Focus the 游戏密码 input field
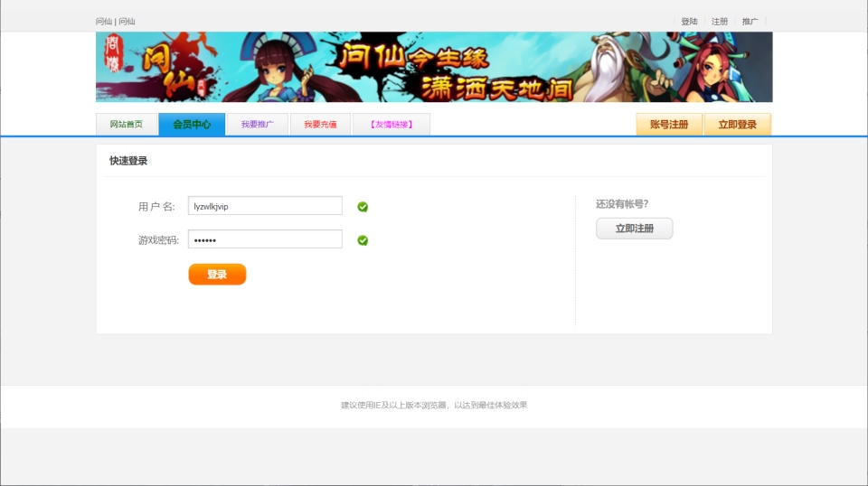This screenshot has height=486, width=868. click(265, 239)
